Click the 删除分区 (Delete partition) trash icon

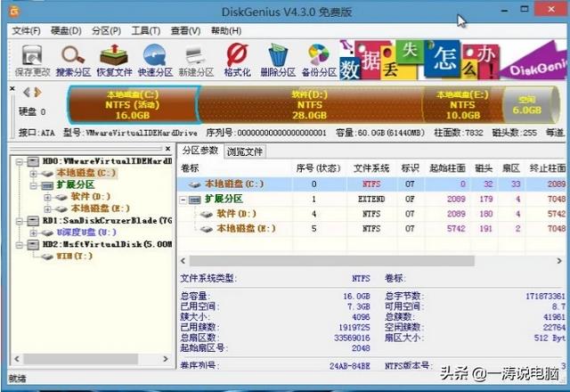click(278, 60)
